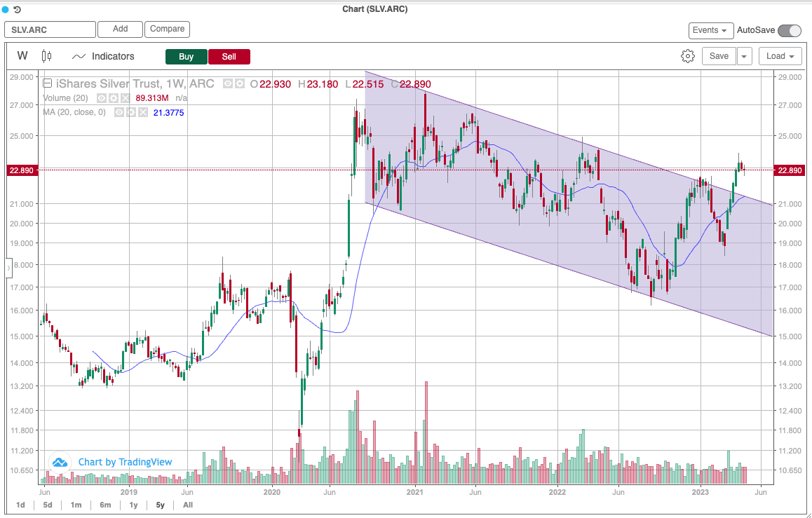Click the 2023 label on time axis

click(x=700, y=491)
